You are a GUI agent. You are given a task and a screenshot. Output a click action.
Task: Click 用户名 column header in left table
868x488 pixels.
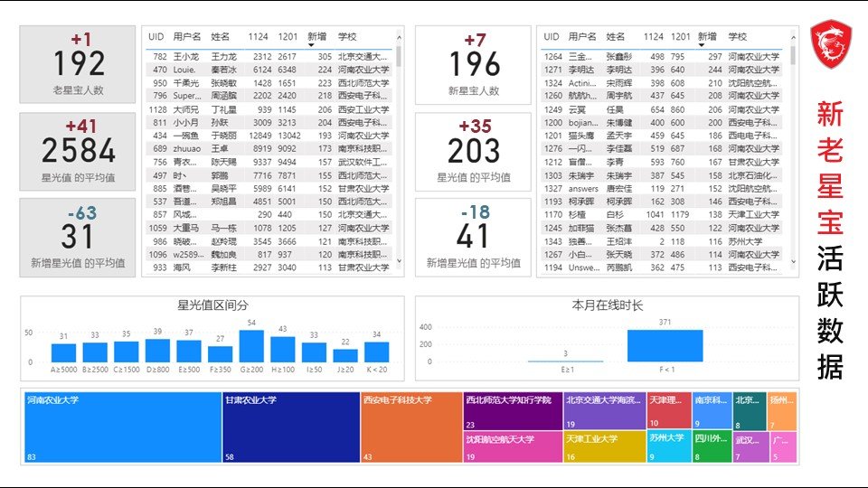pos(187,37)
